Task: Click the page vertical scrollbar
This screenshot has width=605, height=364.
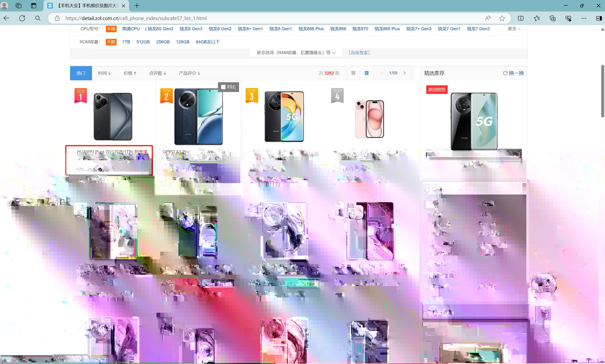Action: (x=603, y=91)
